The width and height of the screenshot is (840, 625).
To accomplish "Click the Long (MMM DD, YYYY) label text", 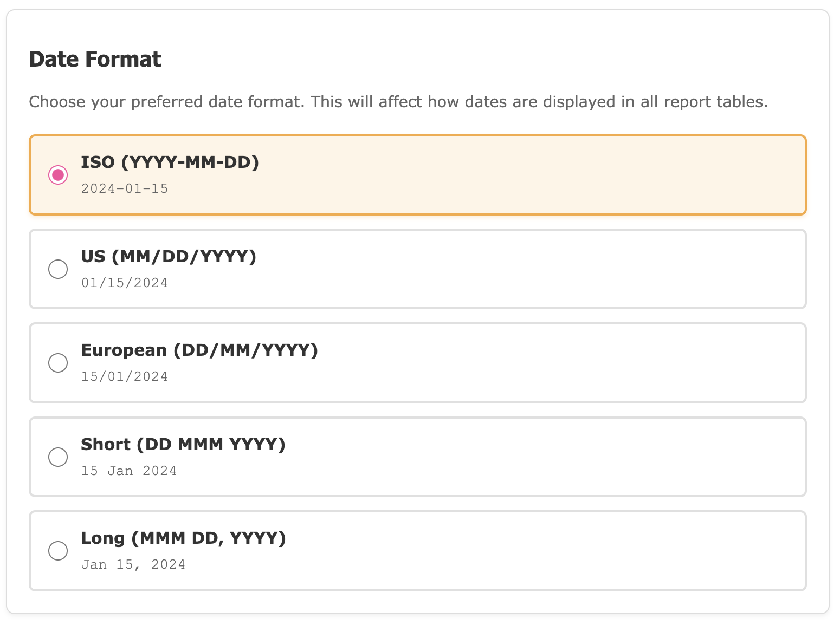I will click(183, 538).
